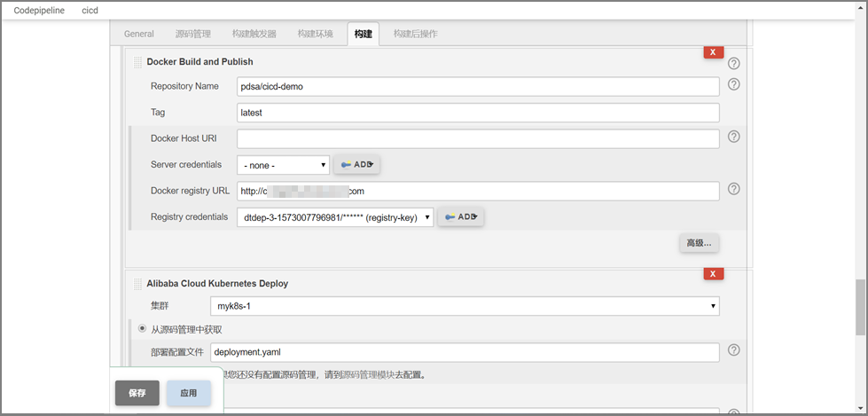Open the Registry credentials dropdown
Screen dimensions: 868x416
[x=335, y=217]
